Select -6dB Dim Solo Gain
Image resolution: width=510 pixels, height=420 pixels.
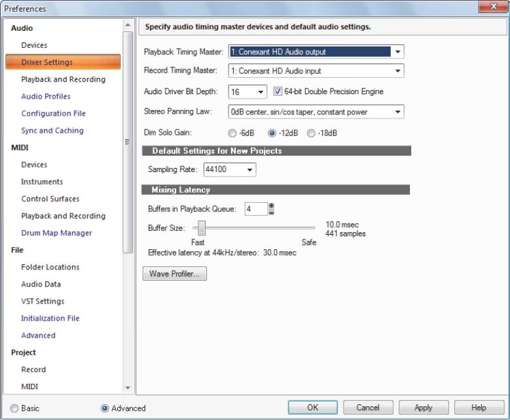pos(232,133)
